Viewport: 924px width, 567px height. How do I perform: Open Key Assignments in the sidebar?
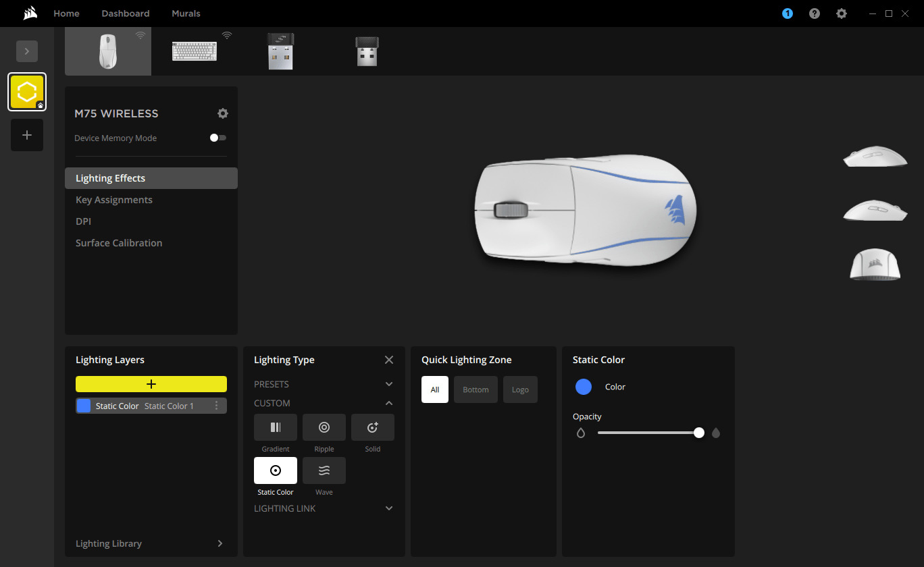(x=114, y=200)
